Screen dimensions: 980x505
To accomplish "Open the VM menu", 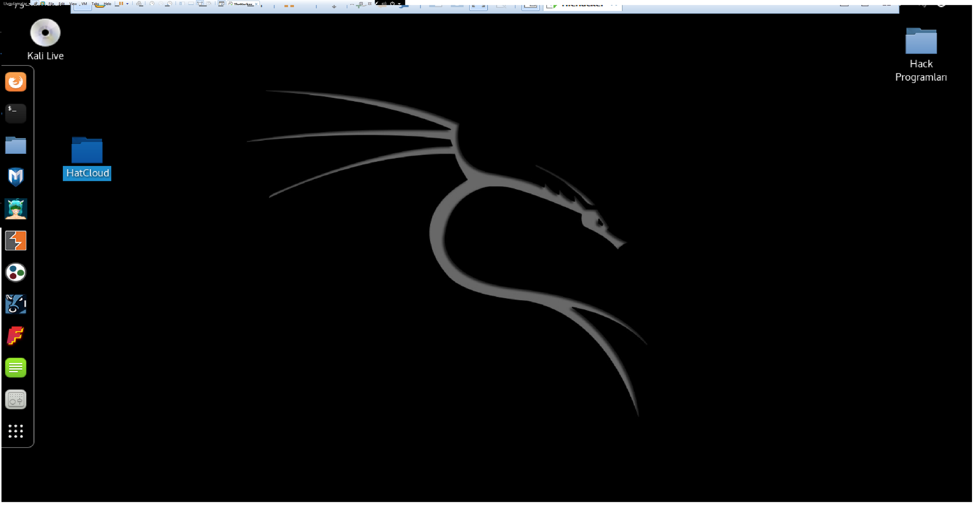I will [84, 4].
